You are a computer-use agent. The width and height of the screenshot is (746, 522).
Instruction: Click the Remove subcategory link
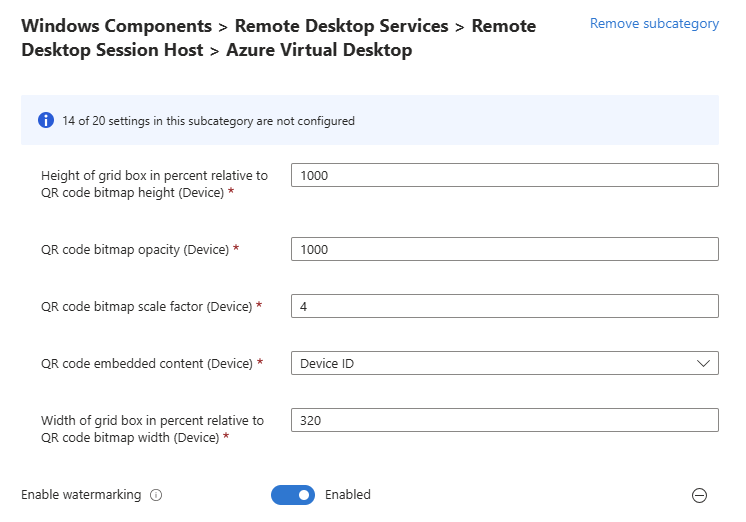coord(654,23)
